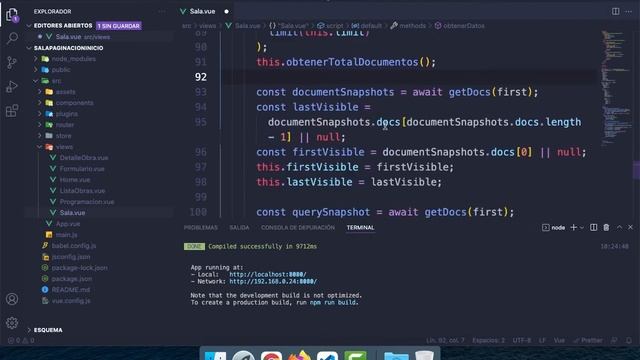Viewport: 640px width, 360px height.
Task: Kill terminal with trash icon
Action: [606, 227]
